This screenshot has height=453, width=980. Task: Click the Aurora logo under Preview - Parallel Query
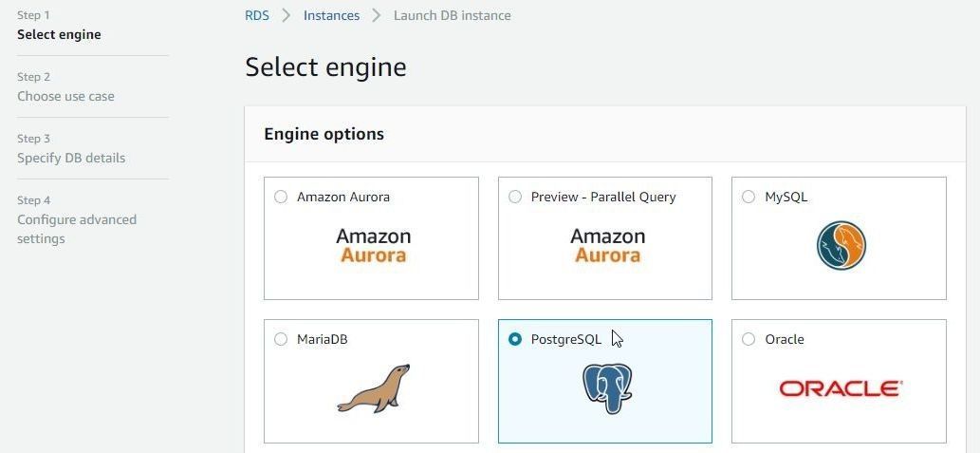[x=607, y=245]
